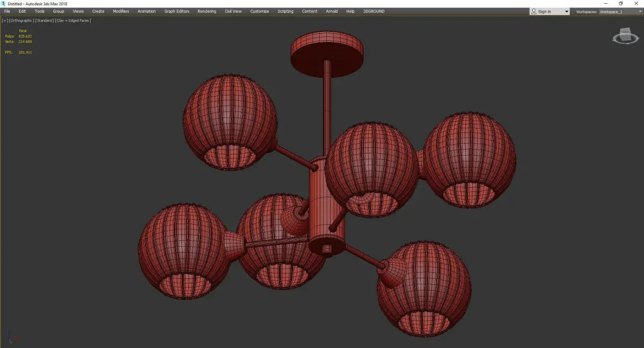Click the [Standard] viewport shading label
The image size is (644, 348).
tap(45, 20)
